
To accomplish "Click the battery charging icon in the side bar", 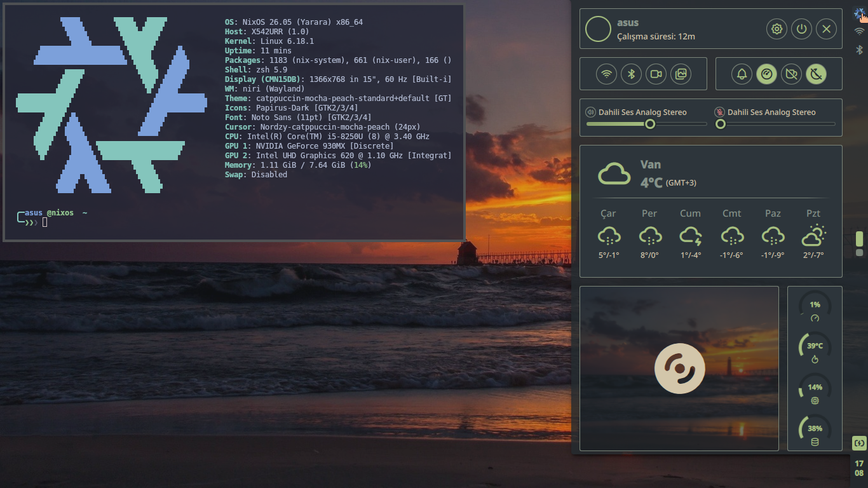I will pyautogui.click(x=859, y=443).
